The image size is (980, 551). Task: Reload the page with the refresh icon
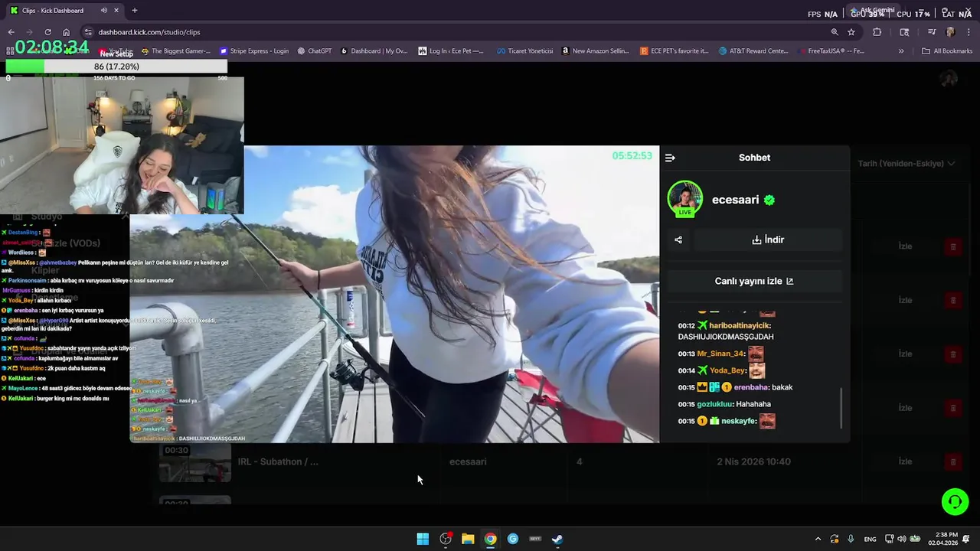click(47, 32)
